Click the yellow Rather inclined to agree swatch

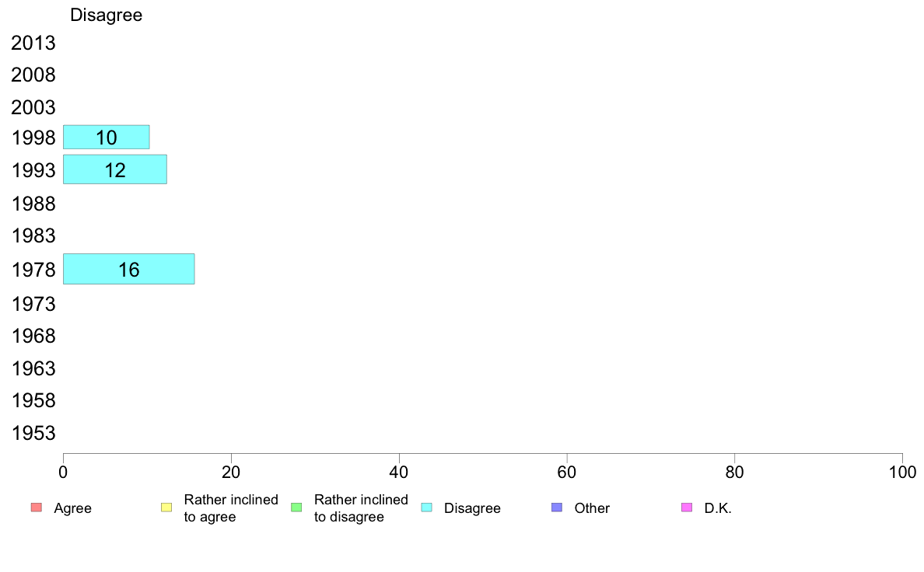(166, 507)
